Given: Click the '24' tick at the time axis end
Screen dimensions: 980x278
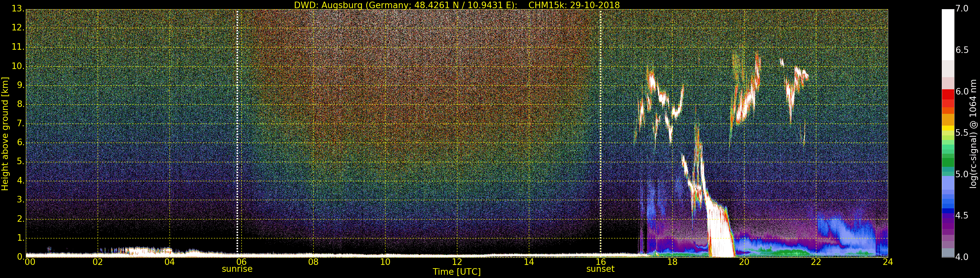Looking at the screenshot, I should pyautogui.click(x=888, y=262).
